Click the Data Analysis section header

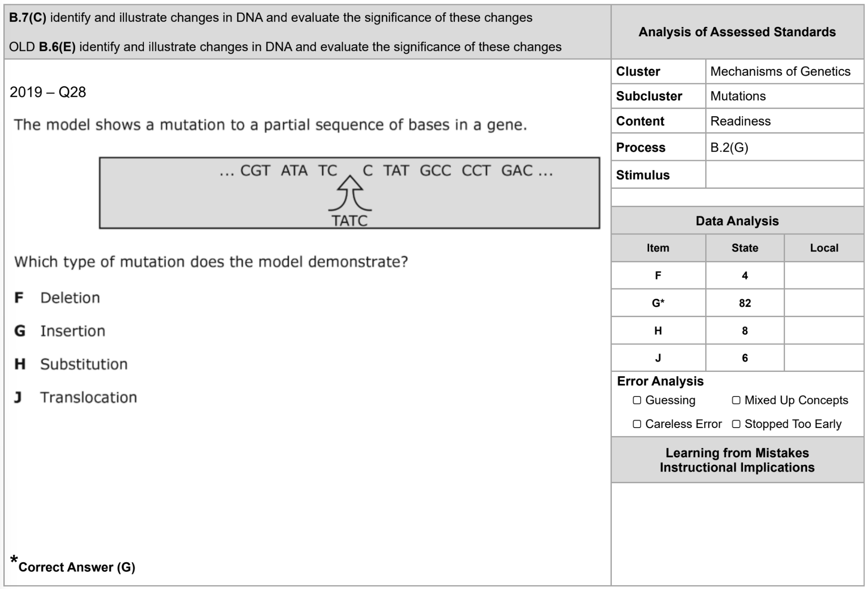click(737, 221)
